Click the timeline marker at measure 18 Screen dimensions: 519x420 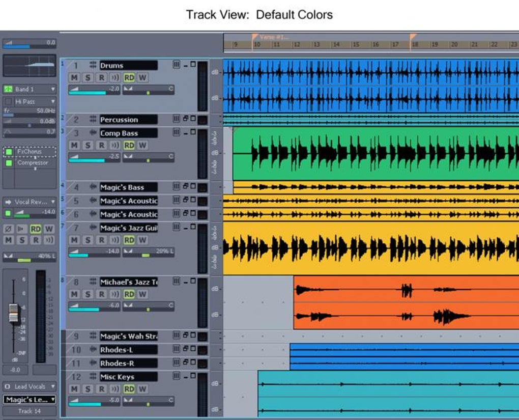[413, 37]
